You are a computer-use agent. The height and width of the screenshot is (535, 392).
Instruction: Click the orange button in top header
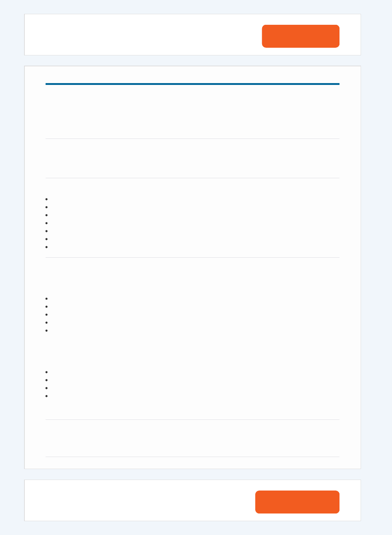click(300, 36)
